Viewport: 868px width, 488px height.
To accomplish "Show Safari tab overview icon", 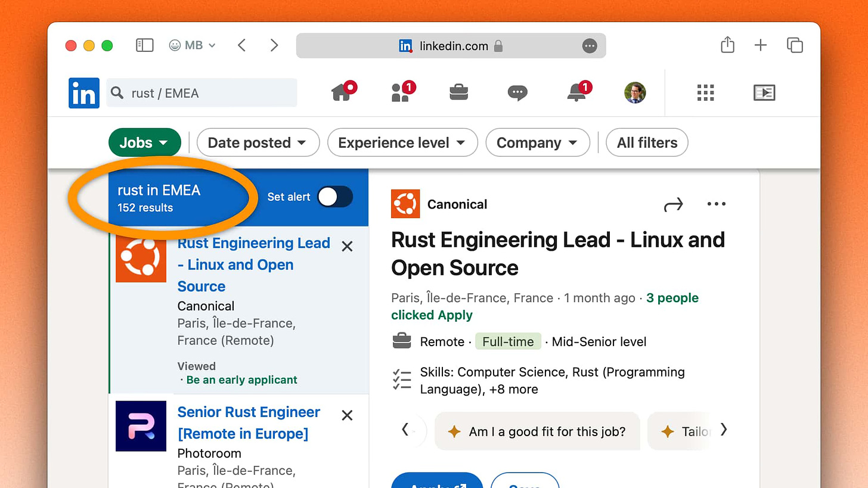I will pos(795,45).
